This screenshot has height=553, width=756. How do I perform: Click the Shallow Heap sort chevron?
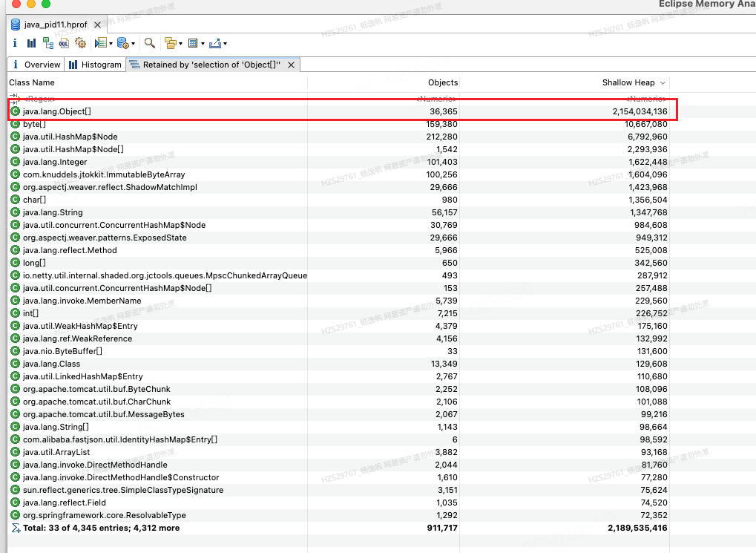(663, 83)
